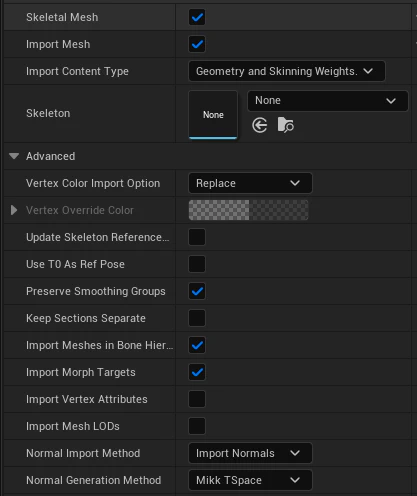417x496 pixels.
Task: Use selected asset from Content Browser for Skeleton
Action: 260,126
